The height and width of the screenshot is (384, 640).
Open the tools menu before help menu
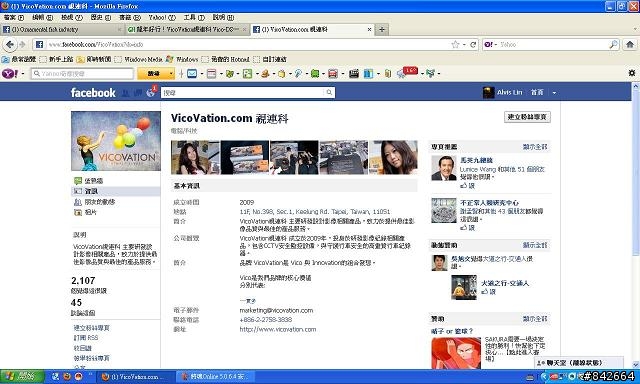(194, 18)
